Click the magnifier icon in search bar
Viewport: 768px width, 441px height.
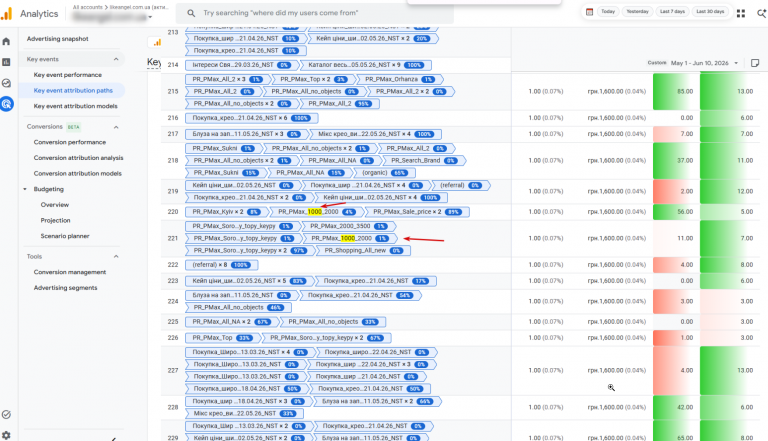(x=191, y=13)
